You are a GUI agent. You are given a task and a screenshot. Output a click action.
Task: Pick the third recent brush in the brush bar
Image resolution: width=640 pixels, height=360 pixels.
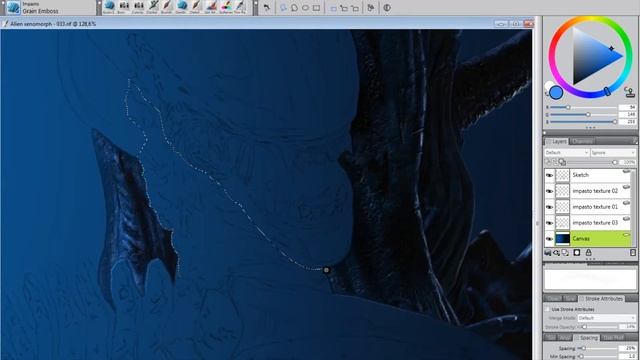138,7
